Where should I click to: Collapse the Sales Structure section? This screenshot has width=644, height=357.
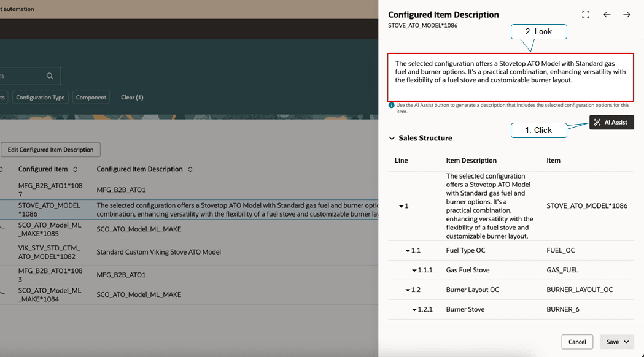click(x=391, y=138)
